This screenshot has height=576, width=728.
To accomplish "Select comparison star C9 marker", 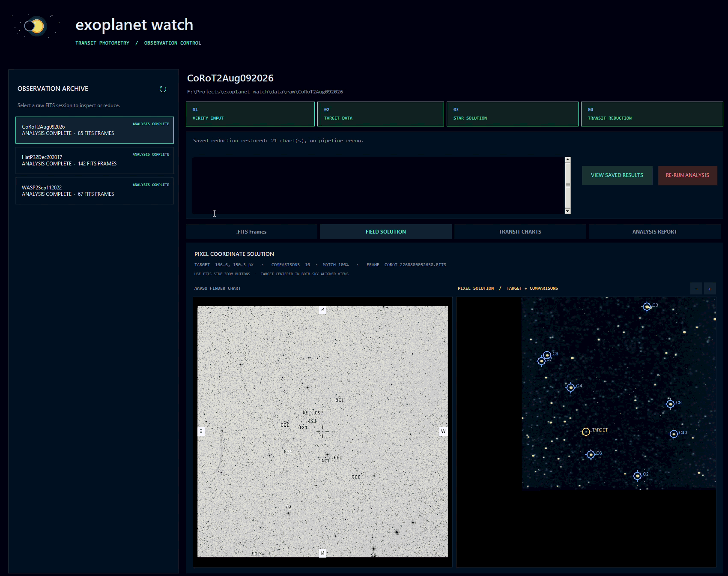I will pyautogui.click(x=547, y=355).
